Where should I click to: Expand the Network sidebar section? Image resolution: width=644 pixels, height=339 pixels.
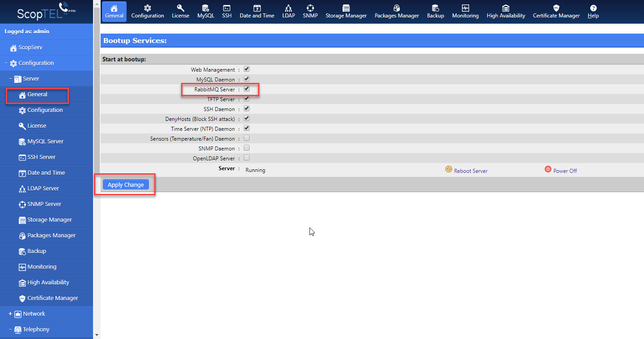pos(10,314)
